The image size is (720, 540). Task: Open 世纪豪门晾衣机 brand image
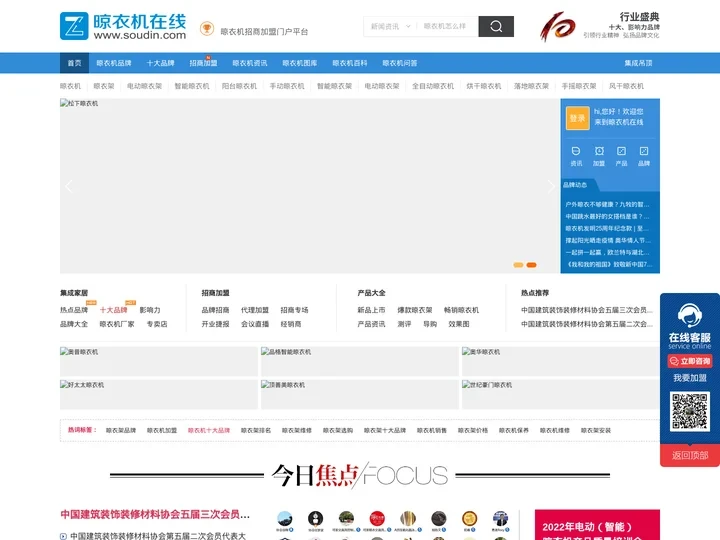point(561,394)
